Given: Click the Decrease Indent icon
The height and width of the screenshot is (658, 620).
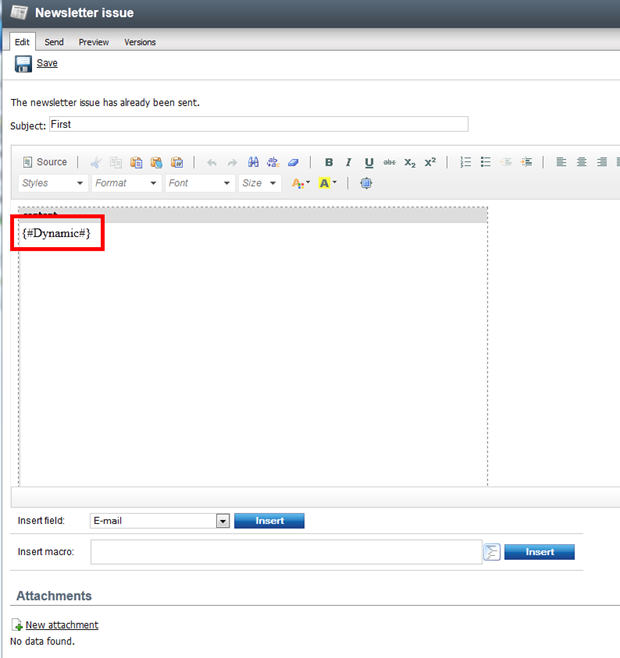Looking at the screenshot, I should coord(506,162).
